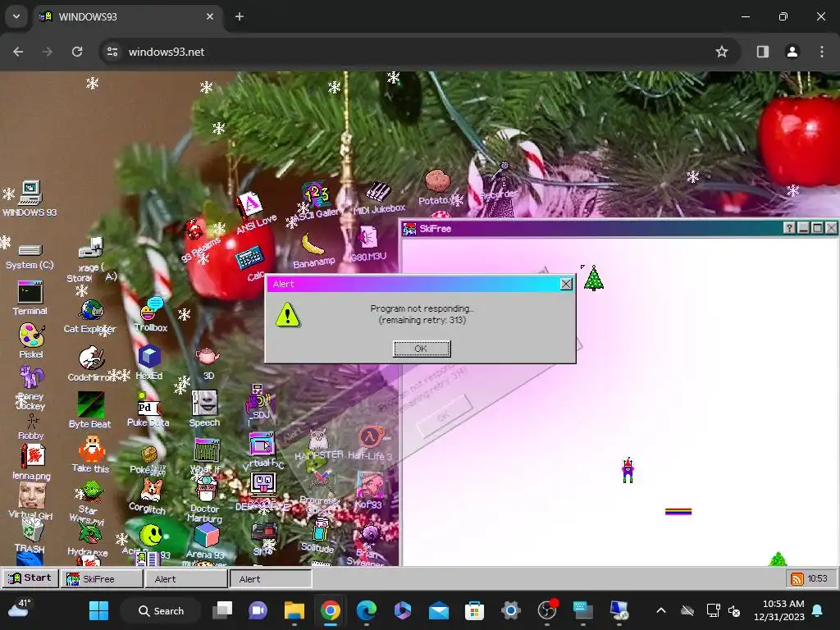
Task: Open the Chrome tab search dropdown
Action: (16, 16)
